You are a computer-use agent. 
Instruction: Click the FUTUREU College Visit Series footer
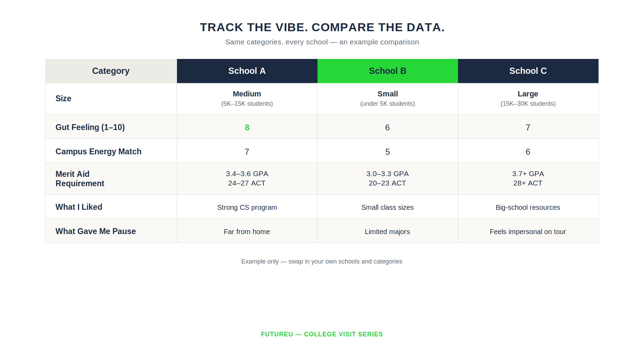(322, 334)
